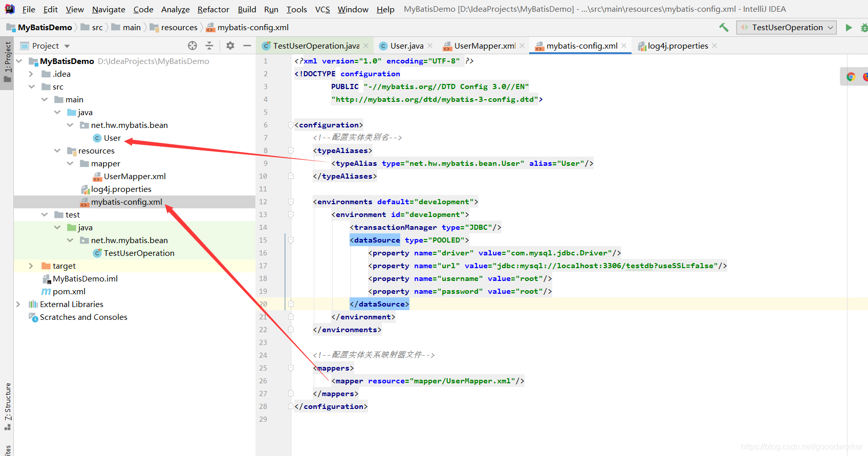Select Scratches and Consoles
868x456 pixels.
point(83,317)
